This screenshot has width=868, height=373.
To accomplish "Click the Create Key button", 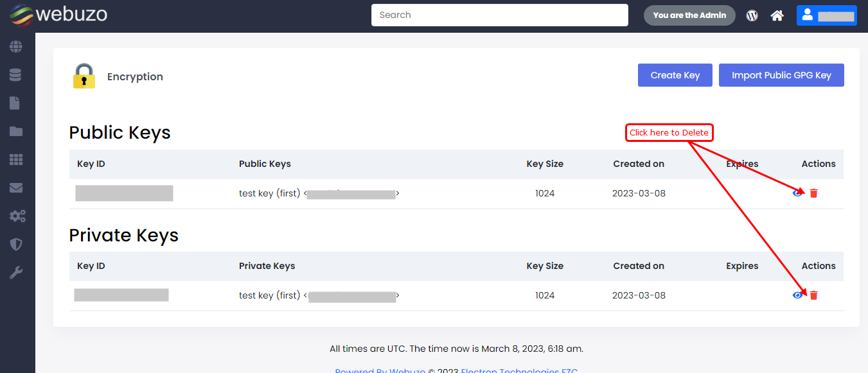I will pos(675,75).
